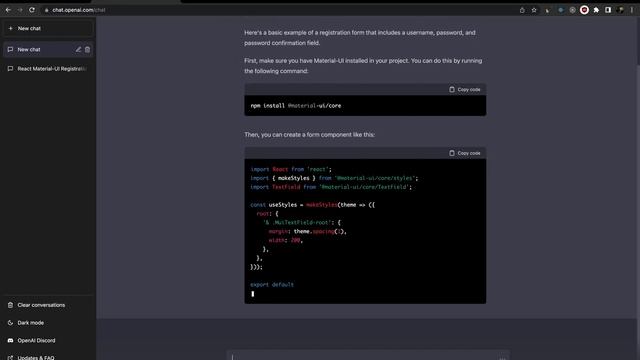Click the 'const useStyles' code line
Screen dimensions: 640x360
(x=313, y=205)
